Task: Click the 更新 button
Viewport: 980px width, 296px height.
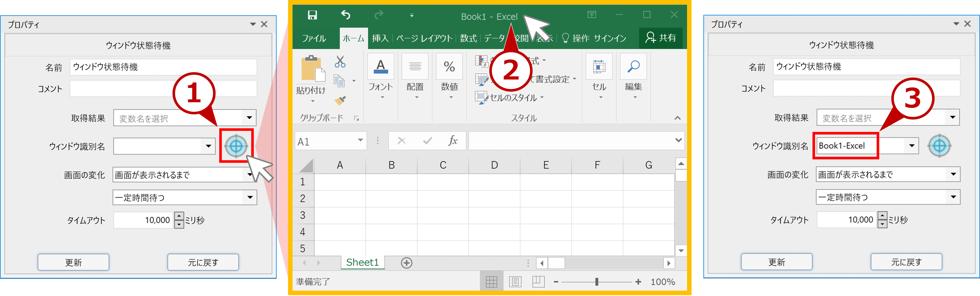Action: pyautogui.click(x=73, y=262)
